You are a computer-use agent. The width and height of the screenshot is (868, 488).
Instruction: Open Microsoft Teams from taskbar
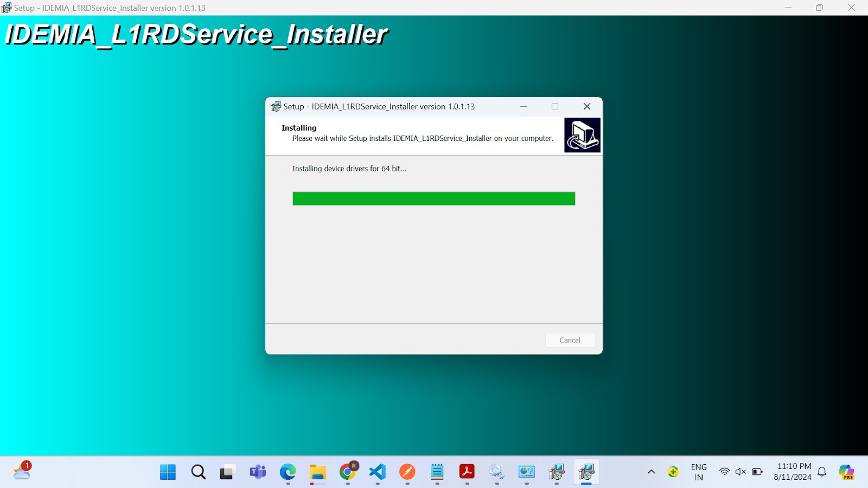click(258, 472)
